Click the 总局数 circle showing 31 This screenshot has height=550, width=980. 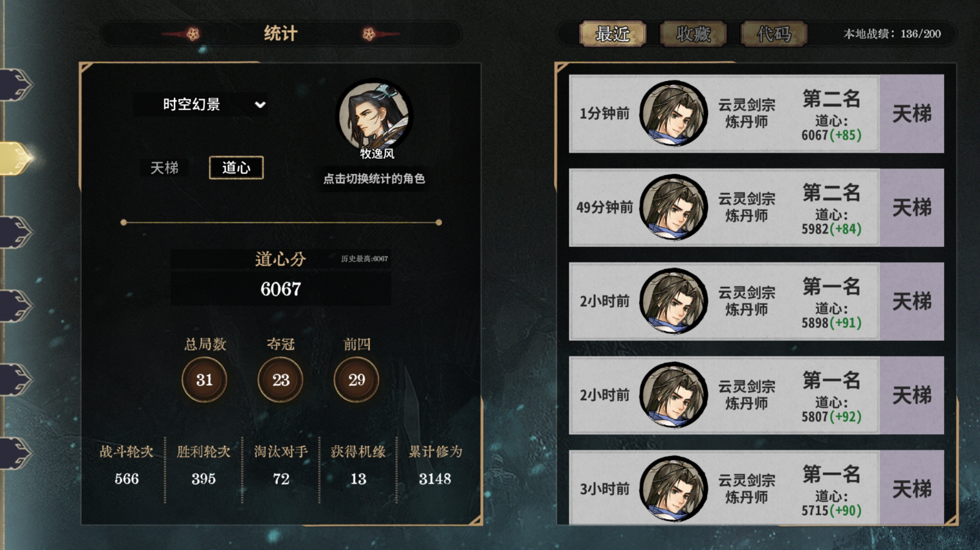click(x=205, y=380)
